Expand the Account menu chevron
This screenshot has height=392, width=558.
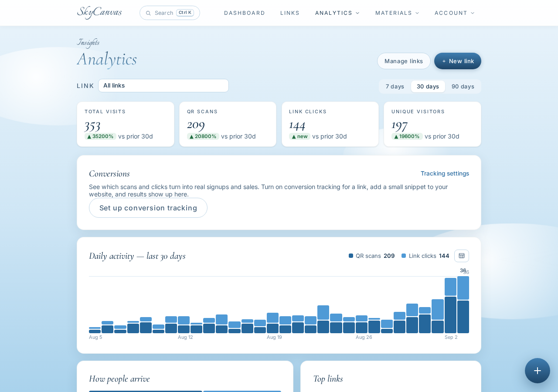[473, 13]
